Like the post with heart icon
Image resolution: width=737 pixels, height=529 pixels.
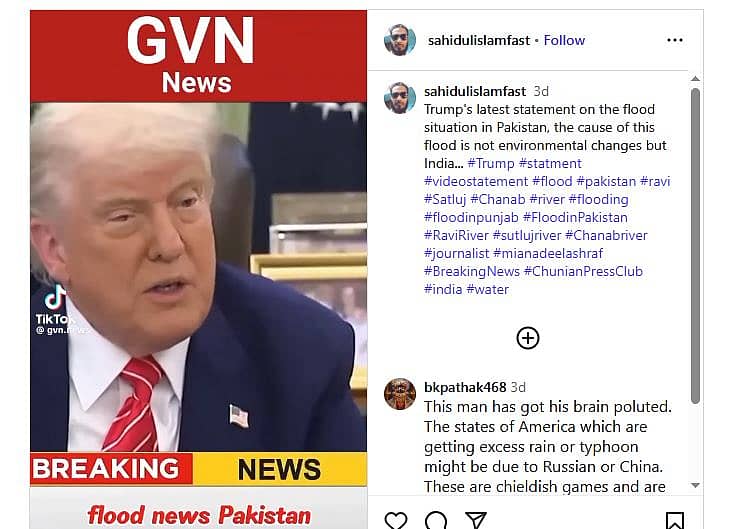tap(396, 520)
